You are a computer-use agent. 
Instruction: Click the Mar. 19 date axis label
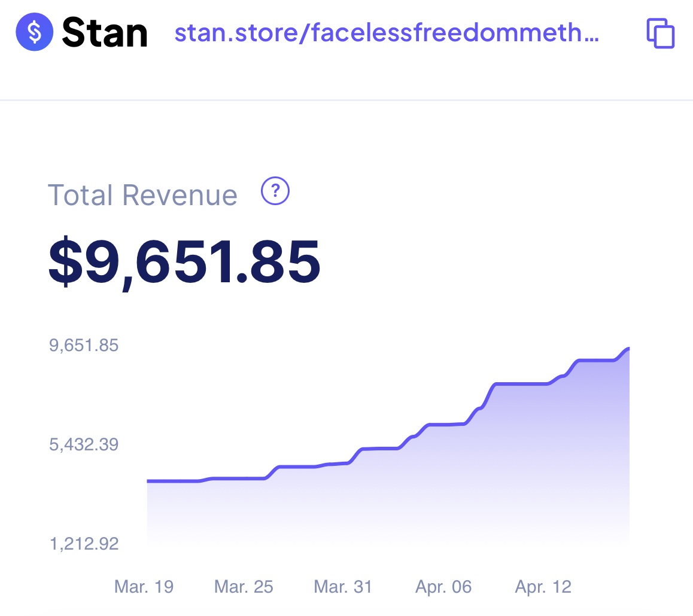coord(144,587)
